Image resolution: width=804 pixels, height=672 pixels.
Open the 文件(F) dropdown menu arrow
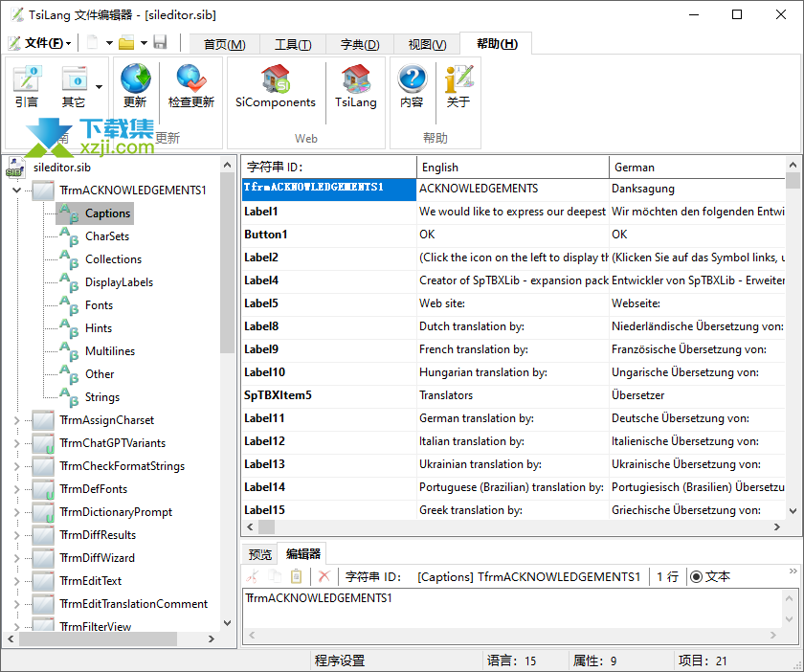pos(66,42)
